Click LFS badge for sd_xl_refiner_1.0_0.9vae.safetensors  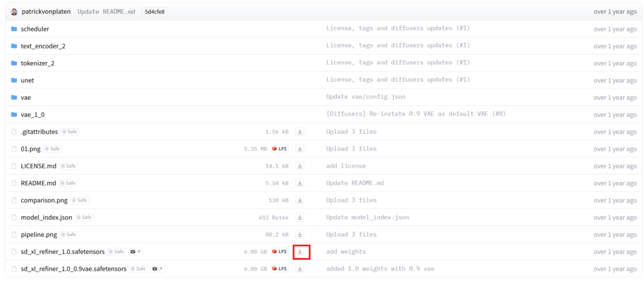point(279,269)
